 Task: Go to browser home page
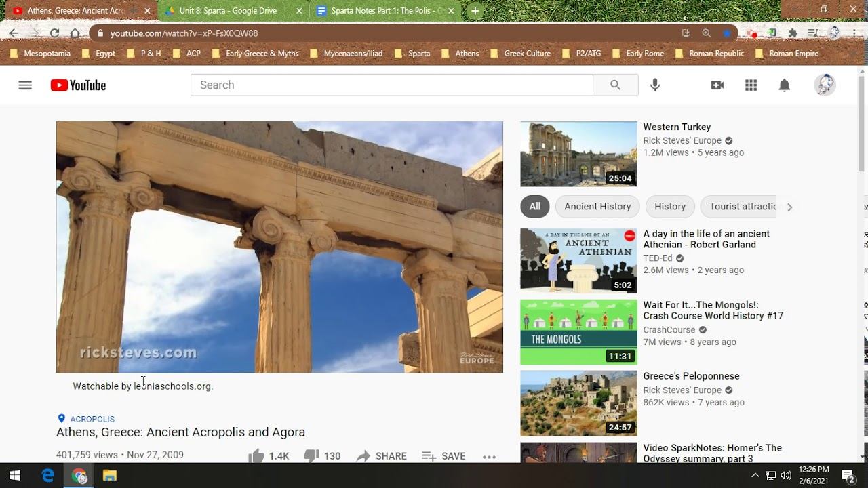(75, 33)
